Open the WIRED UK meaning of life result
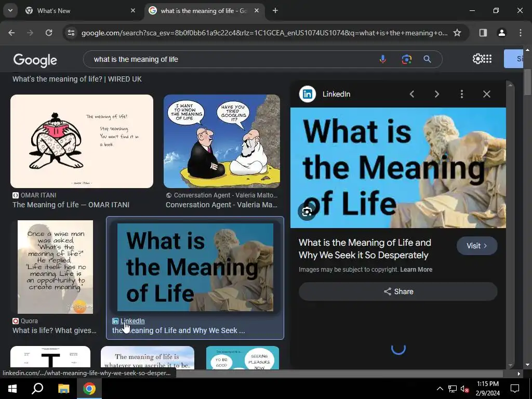Image resolution: width=532 pixels, height=399 pixels. coord(77,79)
